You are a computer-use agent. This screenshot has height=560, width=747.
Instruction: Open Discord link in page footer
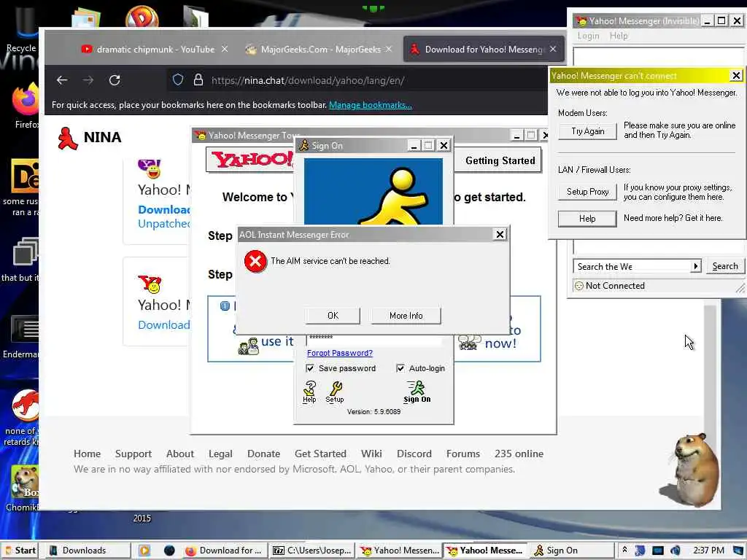click(414, 454)
